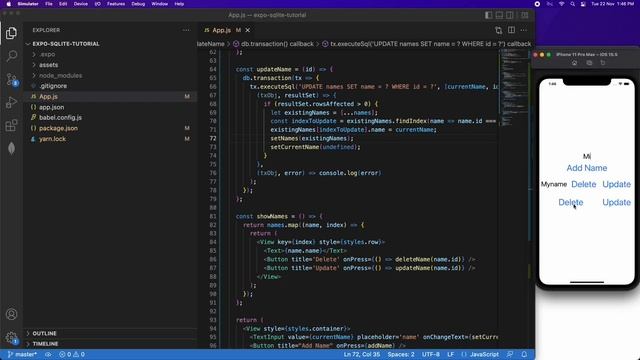
Task: Click the feedback icon in status bar
Action: [510, 354]
